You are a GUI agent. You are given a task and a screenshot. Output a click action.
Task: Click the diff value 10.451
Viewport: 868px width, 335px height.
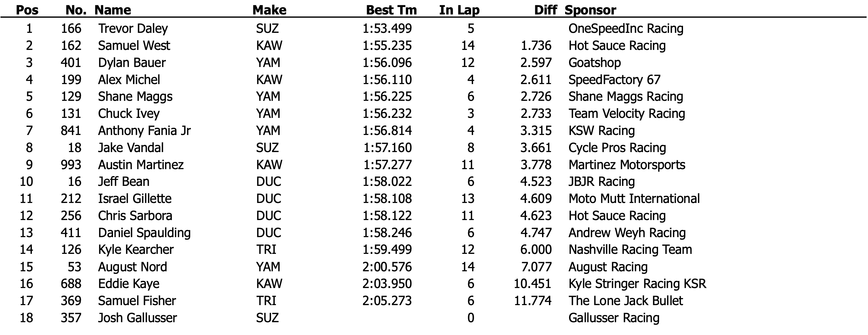532,284
